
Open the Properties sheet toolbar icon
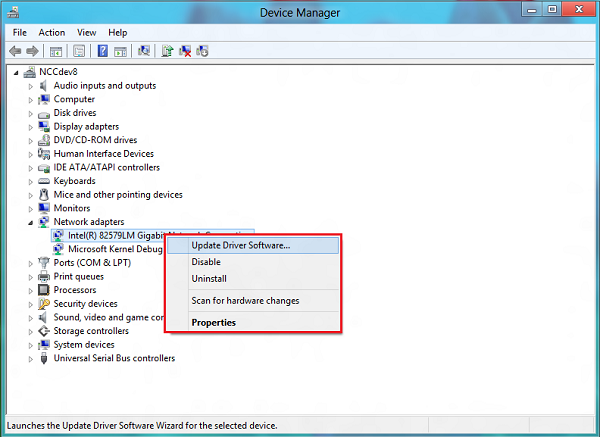(79, 51)
